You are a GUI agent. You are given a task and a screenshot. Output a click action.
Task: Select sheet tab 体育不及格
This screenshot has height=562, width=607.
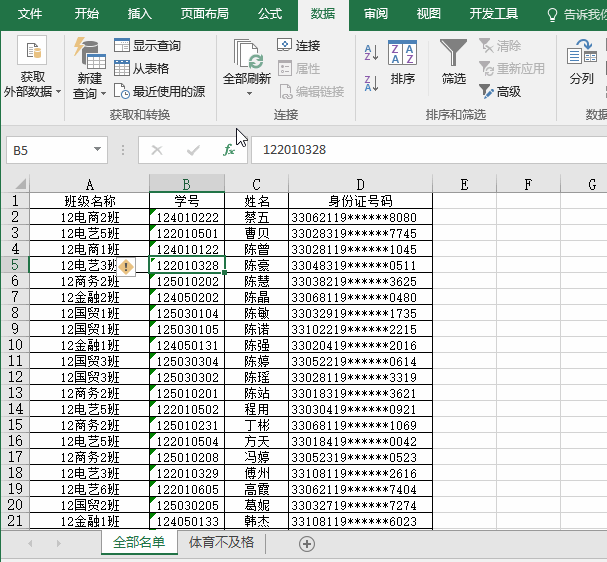point(221,542)
